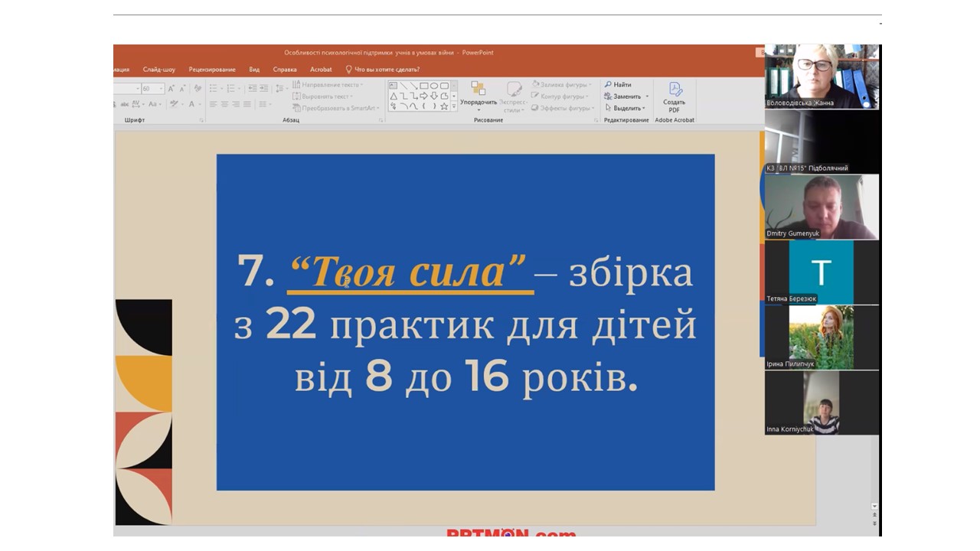Open the Arrange (Упорядочить) button

tap(479, 97)
